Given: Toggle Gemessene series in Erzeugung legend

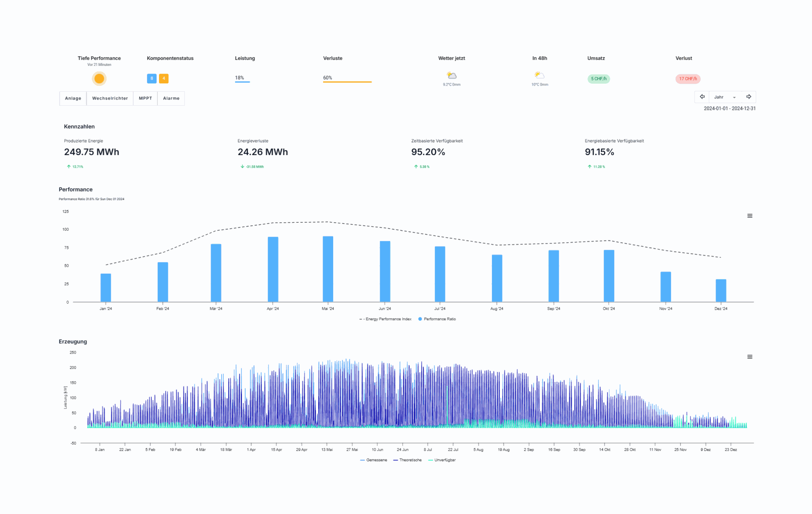Looking at the screenshot, I should (x=376, y=460).
